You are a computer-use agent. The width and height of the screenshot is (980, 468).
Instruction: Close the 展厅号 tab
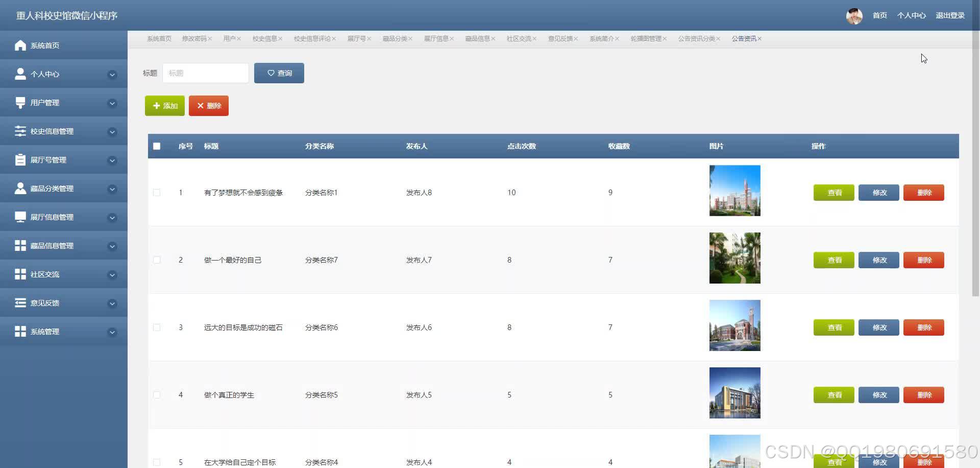click(369, 39)
